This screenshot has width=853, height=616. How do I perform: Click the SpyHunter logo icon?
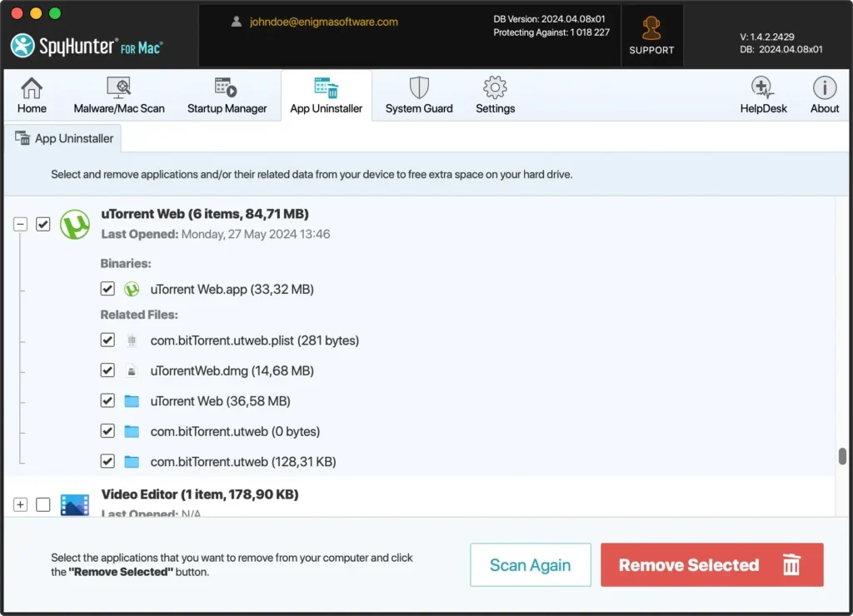(22, 46)
